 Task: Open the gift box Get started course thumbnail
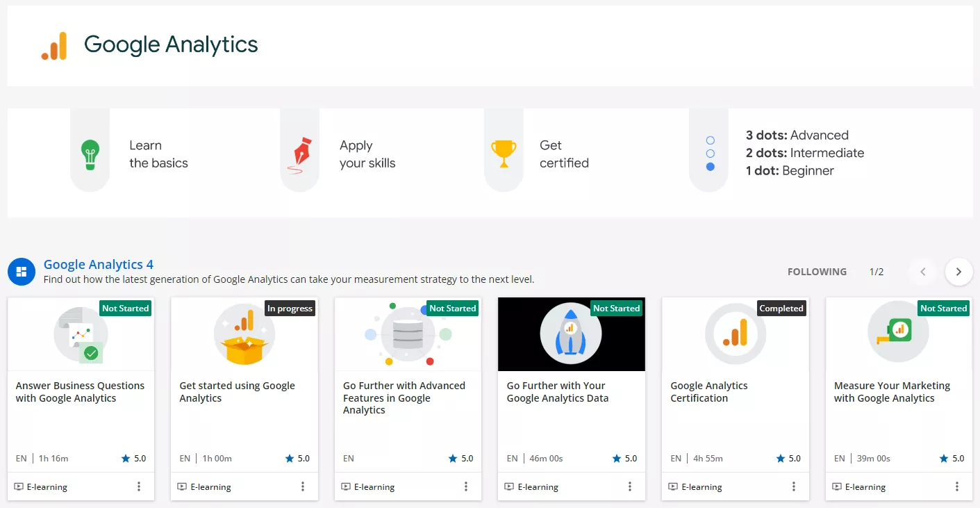tap(244, 334)
